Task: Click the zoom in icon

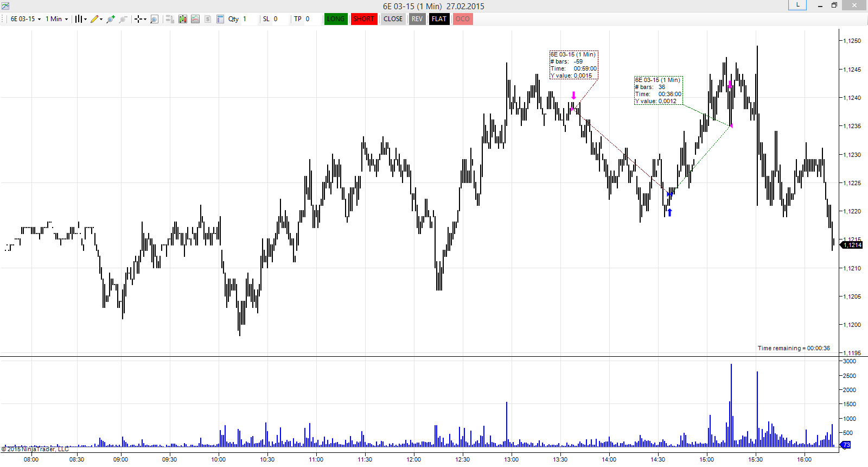Action: (x=111, y=19)
